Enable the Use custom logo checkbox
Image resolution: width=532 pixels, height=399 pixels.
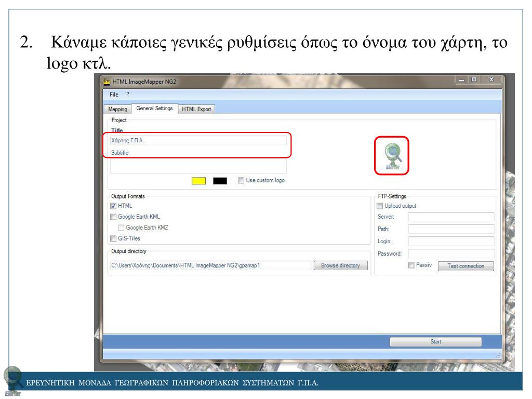(241, 180)
